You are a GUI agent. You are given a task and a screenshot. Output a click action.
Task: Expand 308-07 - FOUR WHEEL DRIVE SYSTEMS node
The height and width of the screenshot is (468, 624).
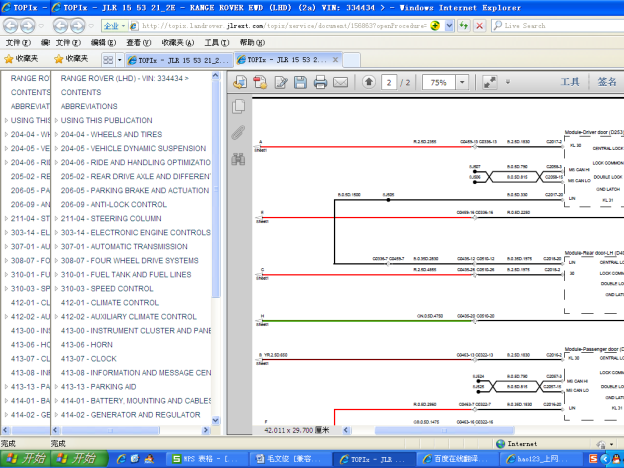pos(57,261)
